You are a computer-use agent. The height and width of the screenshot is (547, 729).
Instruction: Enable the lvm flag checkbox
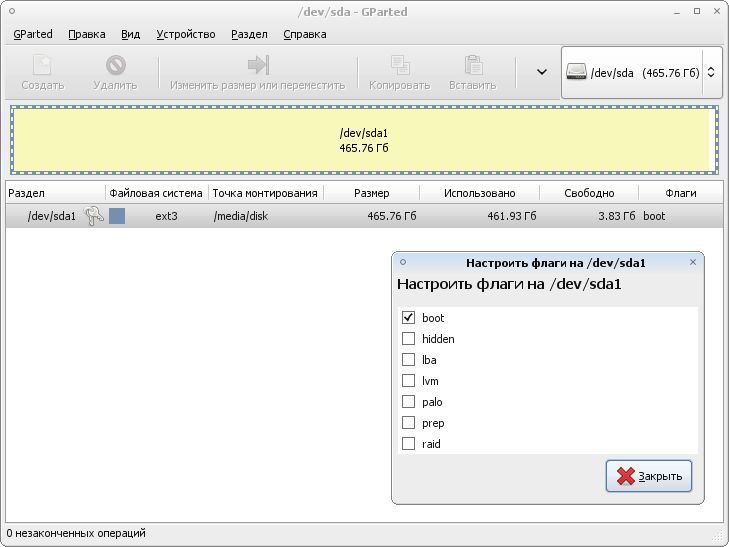(408, 381)
